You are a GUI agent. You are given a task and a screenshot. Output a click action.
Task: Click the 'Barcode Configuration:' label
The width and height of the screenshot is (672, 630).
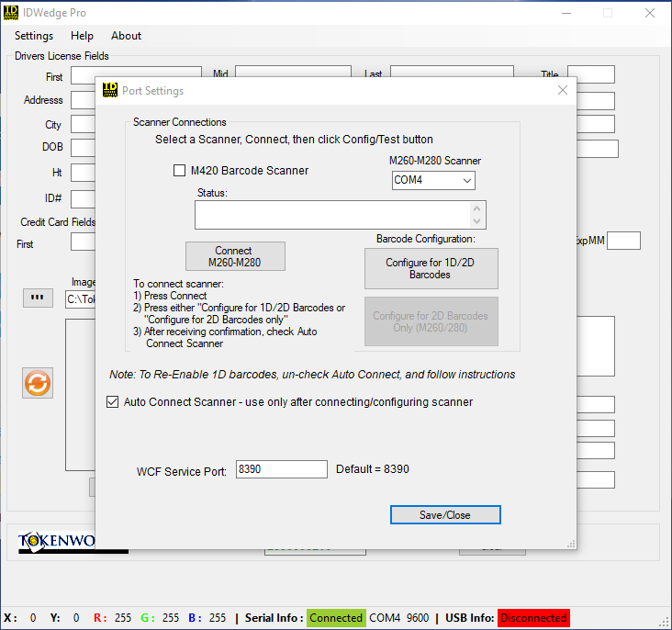pyautogui.click(x=426, y=239)
